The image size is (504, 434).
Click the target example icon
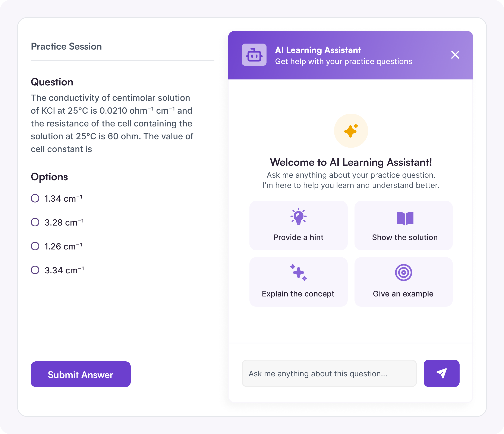pyautogui.click(x=404, y=273)
